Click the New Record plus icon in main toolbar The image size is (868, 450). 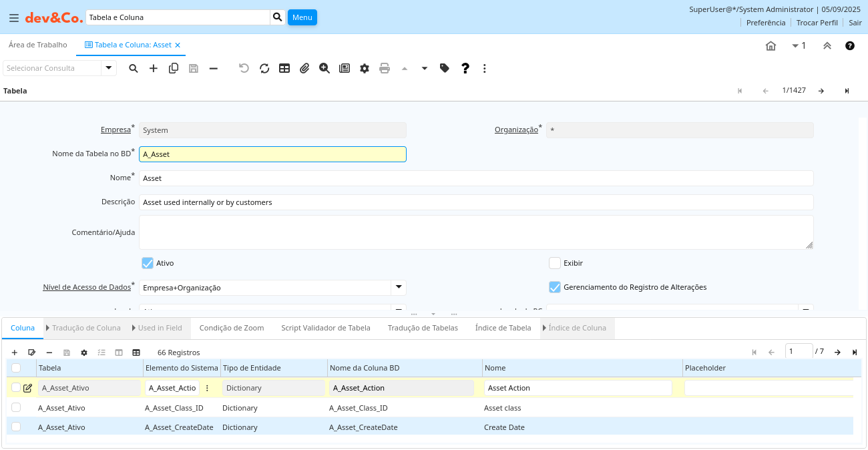tap(154, 68)
